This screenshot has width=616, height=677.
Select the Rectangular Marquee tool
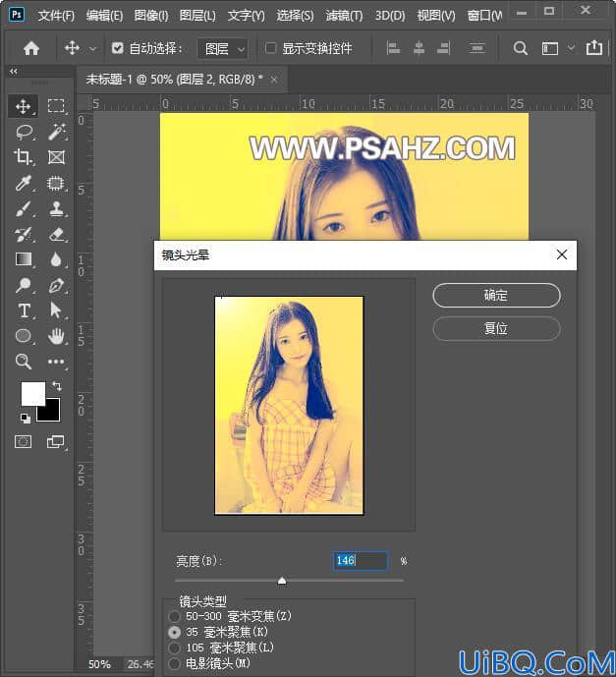56,106
